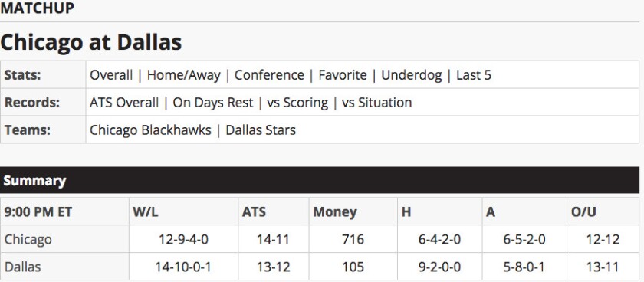Click the Summary section header

(320, 180)
